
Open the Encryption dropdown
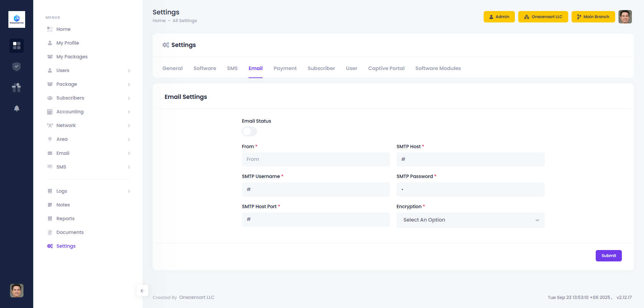(x=470, y=220)
